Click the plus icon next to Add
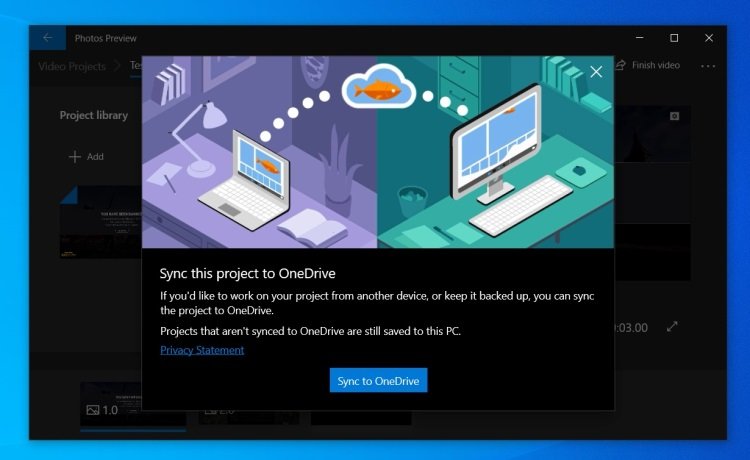The width and height of the screenshot is (750, 460). click(x=75, y=156)
